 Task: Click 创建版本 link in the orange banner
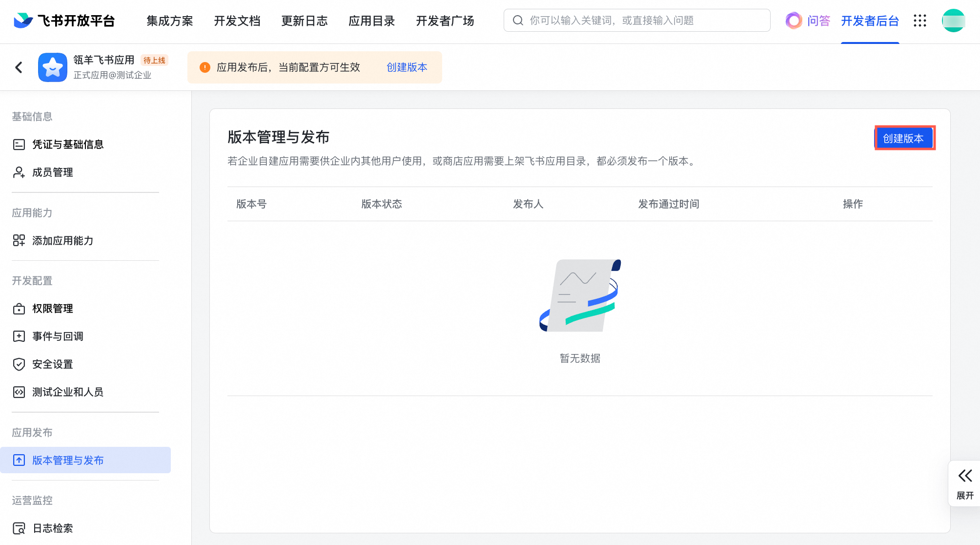click(407, 67)
